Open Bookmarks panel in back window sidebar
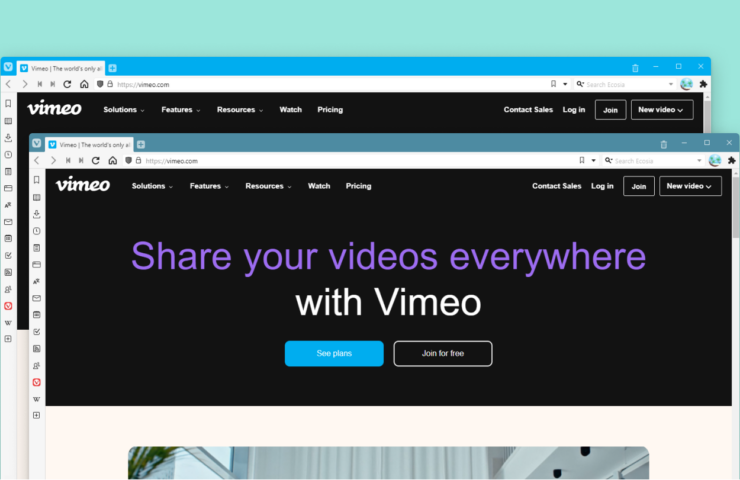Screen dimensions: 740x480 [x=8, y=103]
